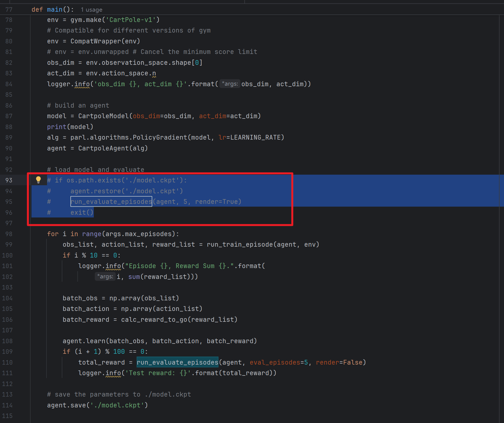Click 'observation_space' on line 82
Screen dimensions: 504x423
click(135, 63)
